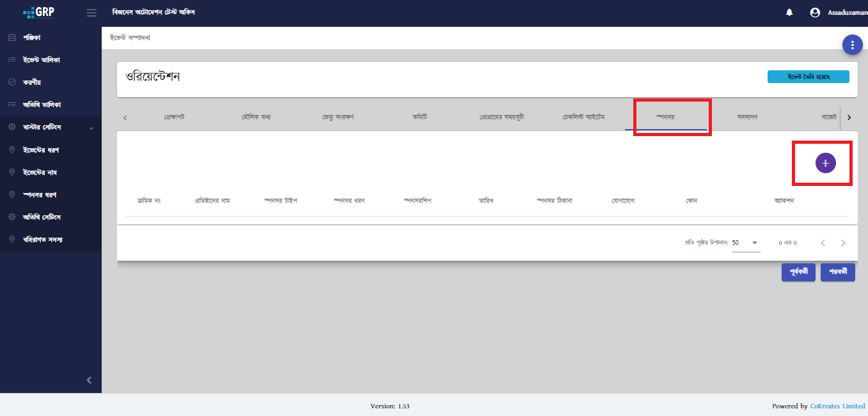Viewport: 868px width, 416px height.
Task: Click স্পনসরশিপ column header
Action: (418, 201)
